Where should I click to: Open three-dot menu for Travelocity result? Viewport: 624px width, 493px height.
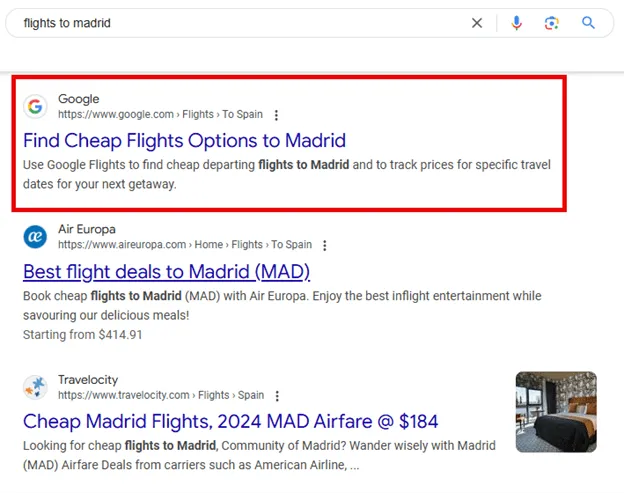click(x=277, y=396)
